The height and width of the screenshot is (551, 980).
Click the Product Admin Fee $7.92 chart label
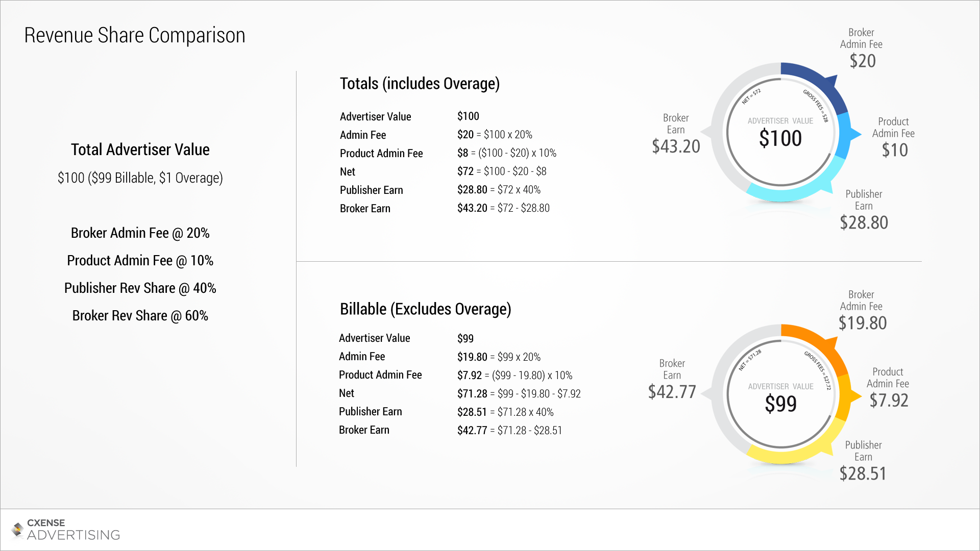(888, 388)
